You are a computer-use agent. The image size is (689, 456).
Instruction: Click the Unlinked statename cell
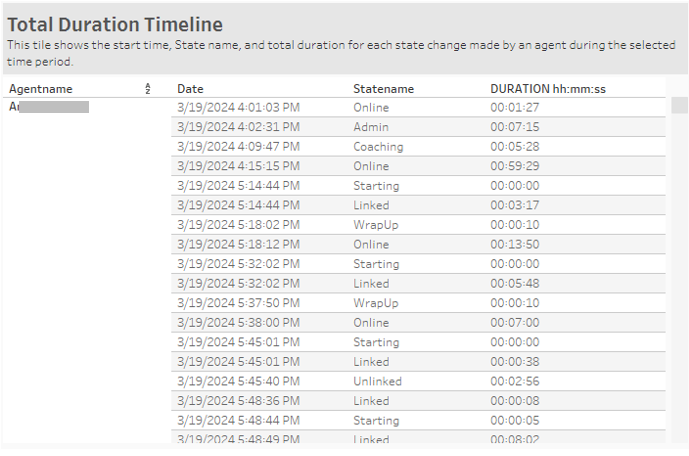click(377, 381)
